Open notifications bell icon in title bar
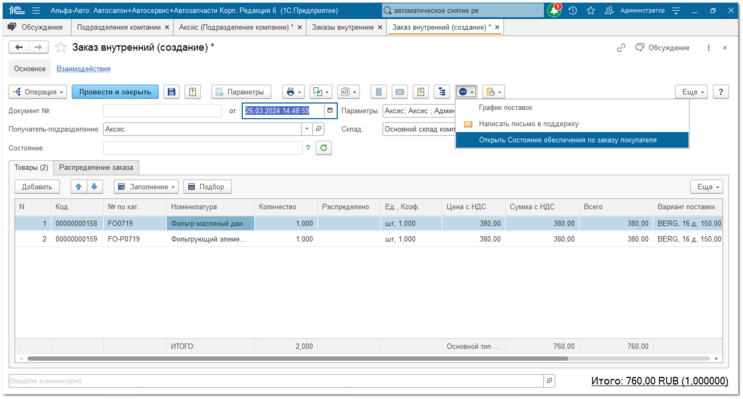 click(x=554, y=10)
